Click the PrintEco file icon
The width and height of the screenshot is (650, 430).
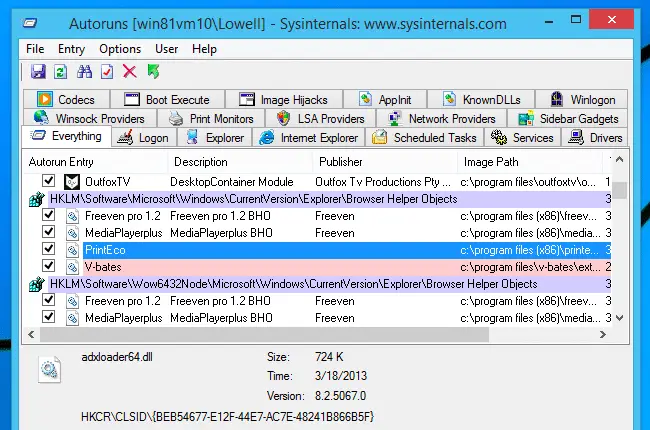click(72, 250)
